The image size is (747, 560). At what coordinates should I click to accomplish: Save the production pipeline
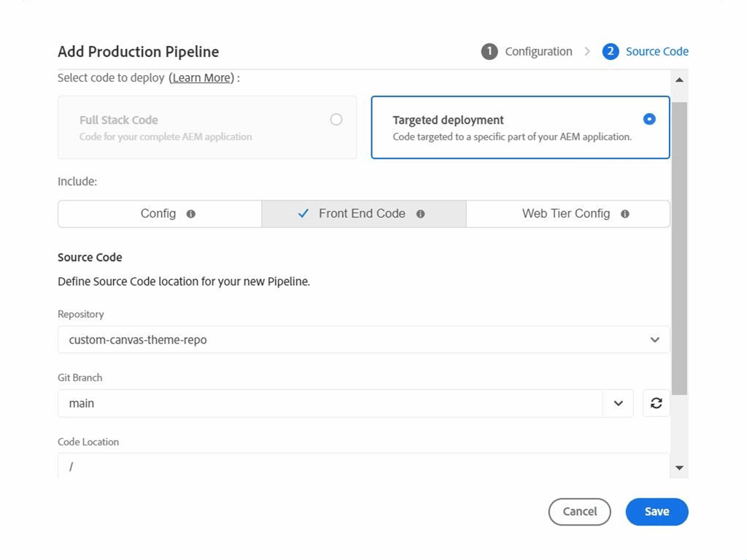click(x=657, y=512)
